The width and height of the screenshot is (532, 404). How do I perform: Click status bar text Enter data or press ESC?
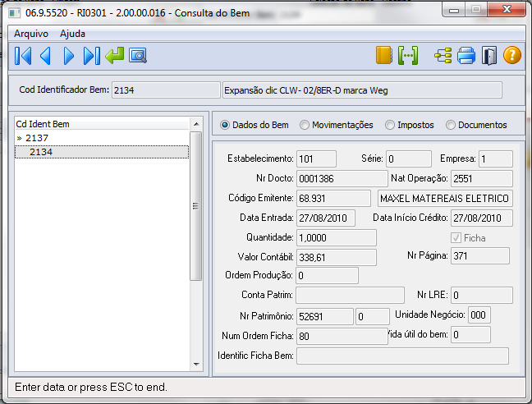point(91,387)
